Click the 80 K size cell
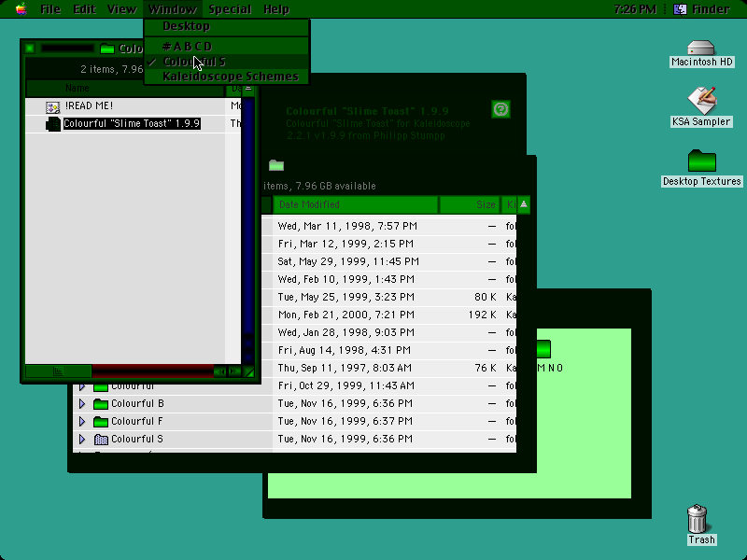747x560 pixels. click(x=486, y=297)
